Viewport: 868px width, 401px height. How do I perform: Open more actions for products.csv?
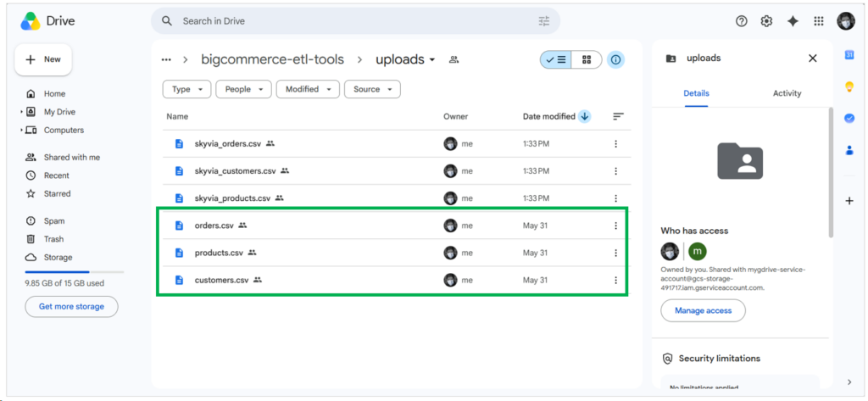[x=615, y=253]
